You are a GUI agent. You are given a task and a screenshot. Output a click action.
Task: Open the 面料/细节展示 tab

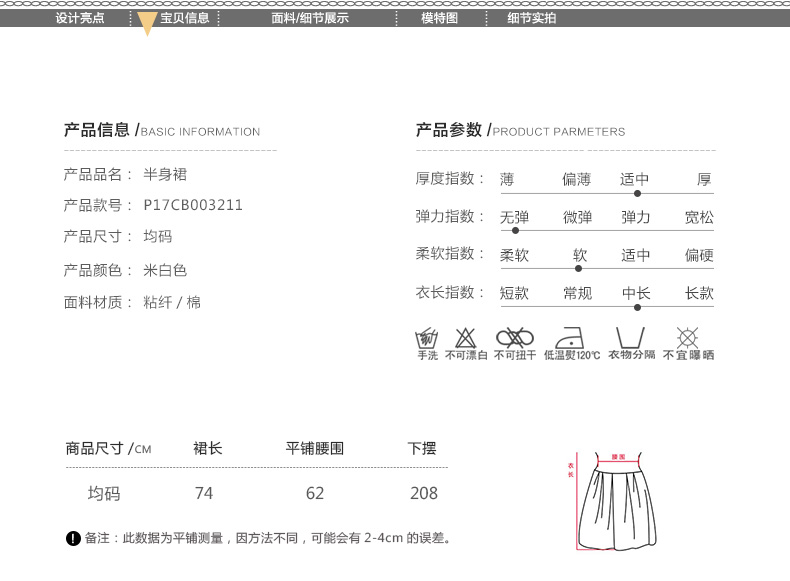[310, 18]
